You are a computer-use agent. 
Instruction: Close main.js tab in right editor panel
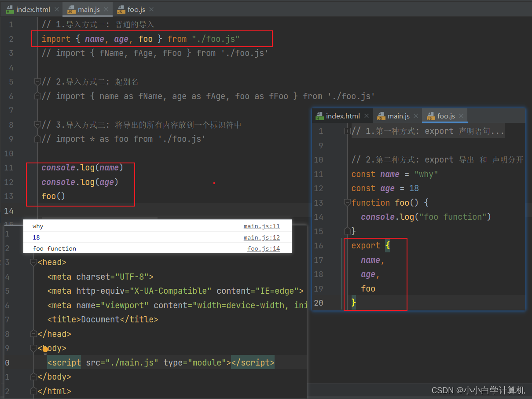pyautogui.click(x=415, y=116)
